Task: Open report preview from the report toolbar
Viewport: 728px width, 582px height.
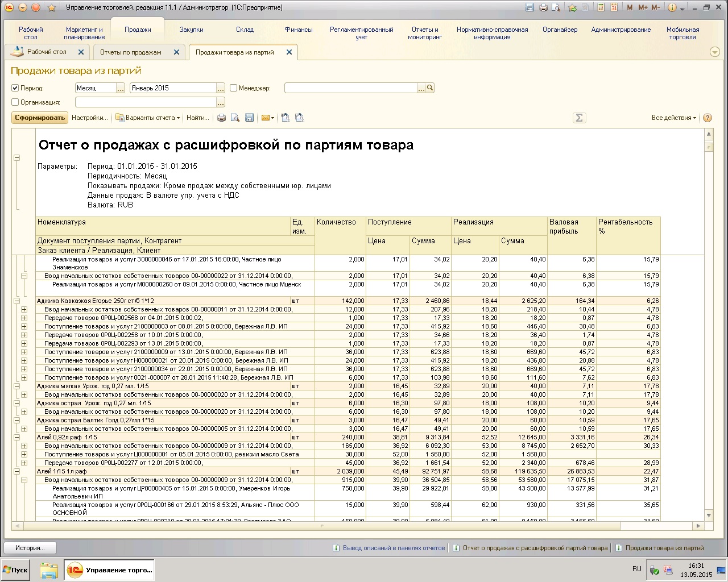Action: (x=235, y=118)
